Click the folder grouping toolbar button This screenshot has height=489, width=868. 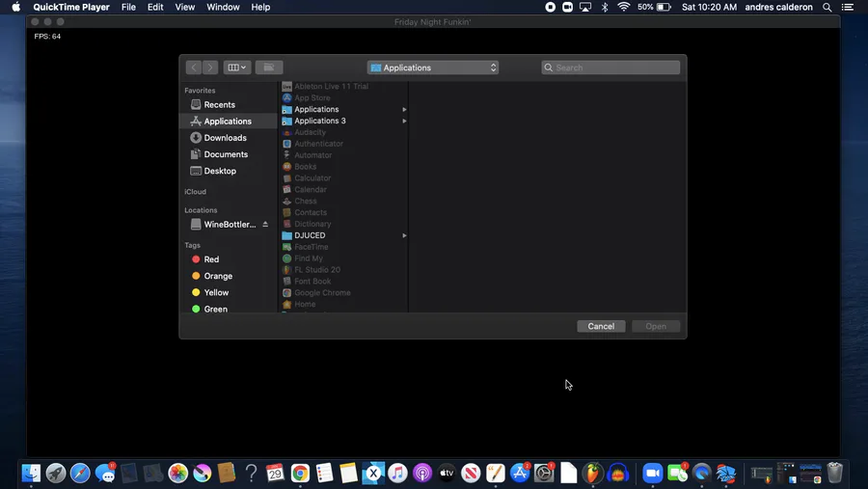269,68
